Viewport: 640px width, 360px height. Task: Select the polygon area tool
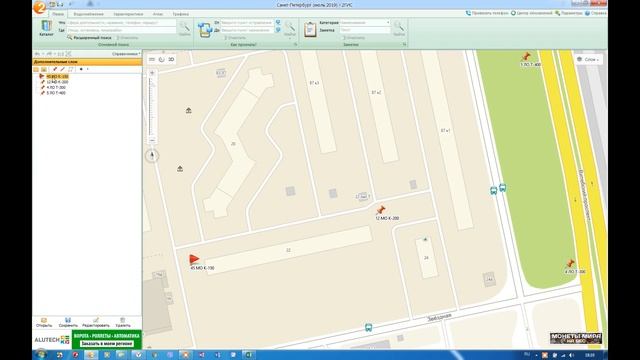(x=71, y=69)
